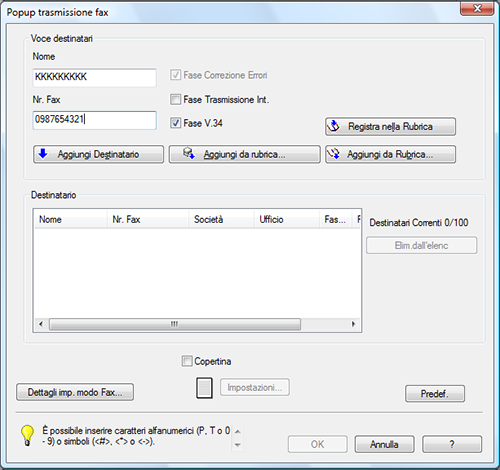Cancel with the Annulla button
This screenshot has width=500, height=470.
(384, 444)
